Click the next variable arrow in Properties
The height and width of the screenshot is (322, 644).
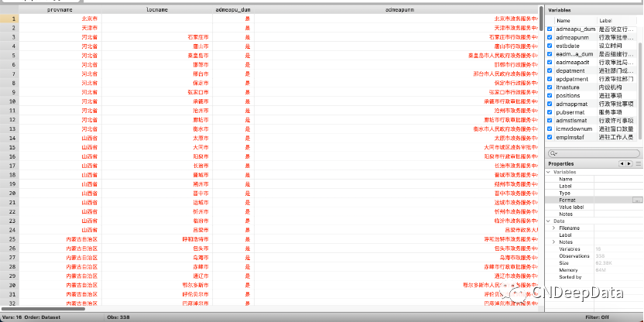[x=629, y=163]
